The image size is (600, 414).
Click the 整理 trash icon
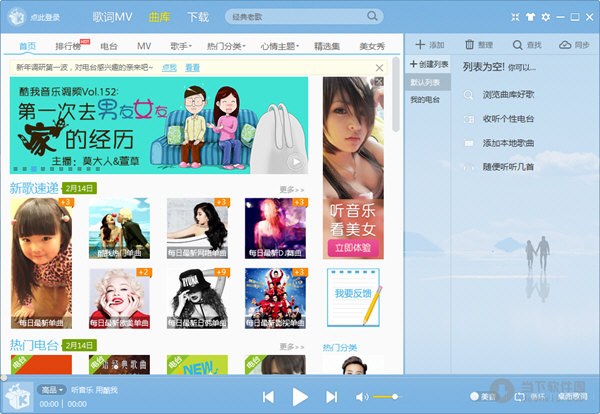469,45
